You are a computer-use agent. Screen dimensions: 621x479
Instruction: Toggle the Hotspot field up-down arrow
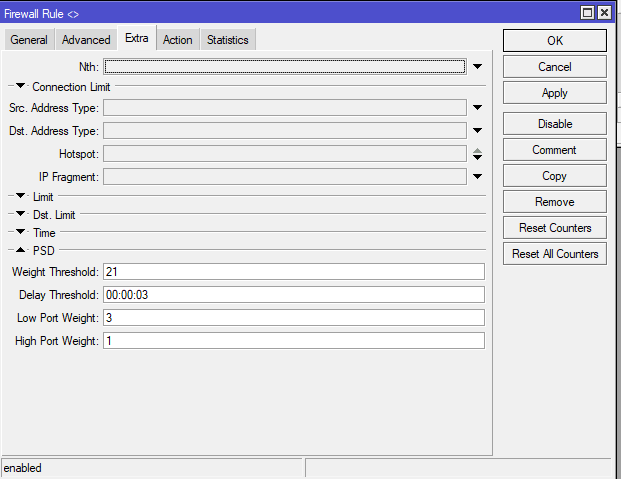coord(477,154)
